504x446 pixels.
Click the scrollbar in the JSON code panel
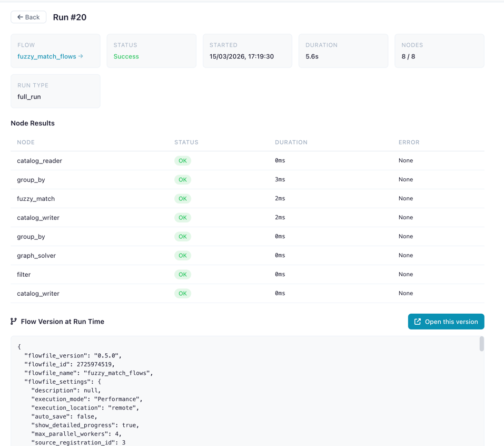click(x=481, y=344)
